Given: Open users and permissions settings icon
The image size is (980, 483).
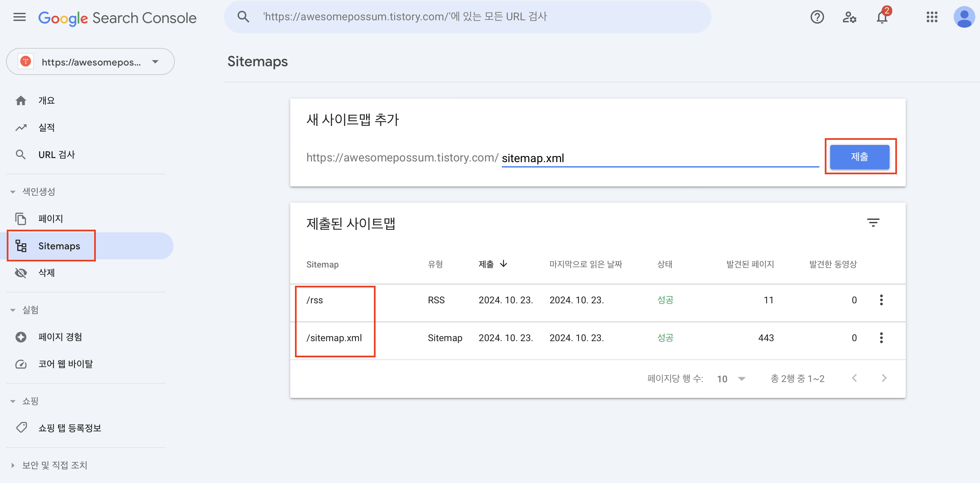Looking at the screenshot, I should (849, 17).
